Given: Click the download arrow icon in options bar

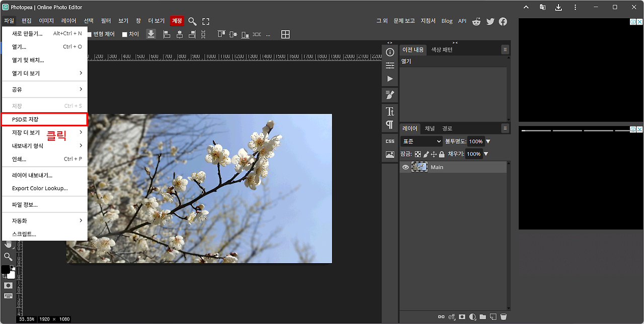Looking at the screenshot, I should (x=151, y=34).
